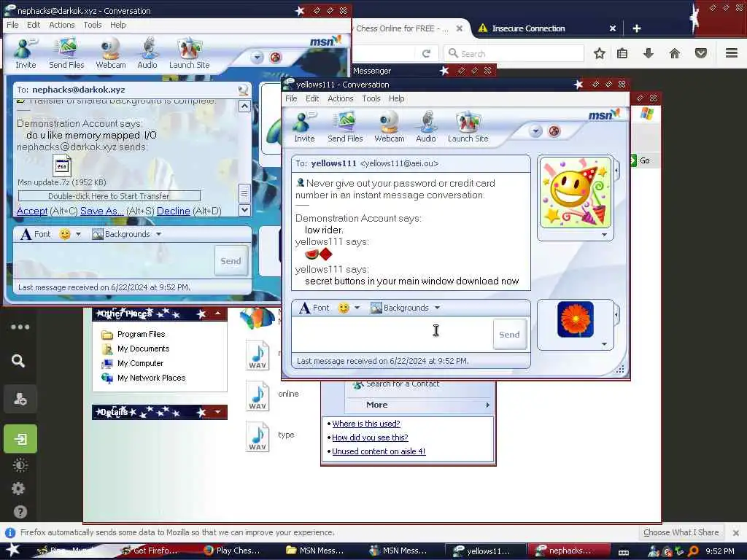Click the search magnifier in left sidebar
This screenshot has height=560, width=747.
pyautogui.click(x=18, y=360)
